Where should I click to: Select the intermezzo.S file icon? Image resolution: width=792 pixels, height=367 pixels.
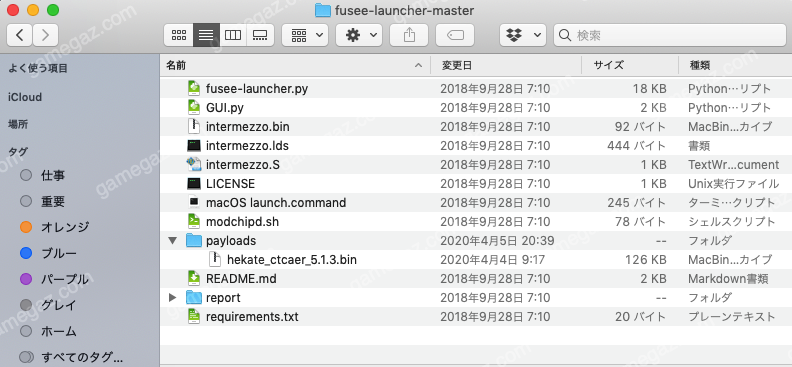[x=194, y=165]
